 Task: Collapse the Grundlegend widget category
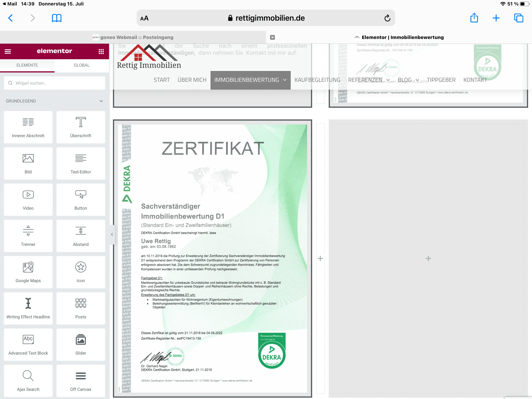101,101
